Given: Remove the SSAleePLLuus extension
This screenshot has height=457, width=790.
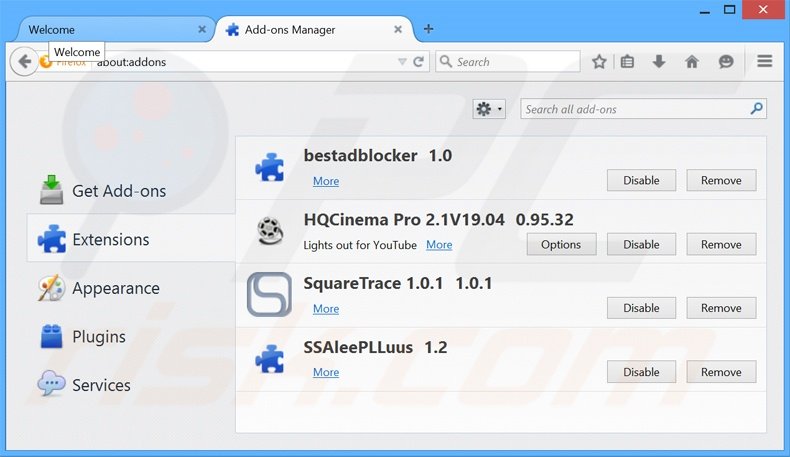Looking at the screenshot, I should pos(721,372).
